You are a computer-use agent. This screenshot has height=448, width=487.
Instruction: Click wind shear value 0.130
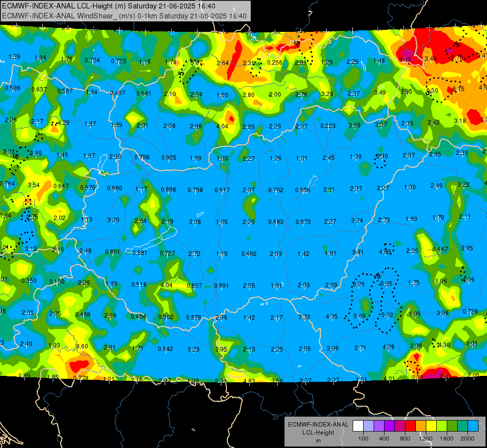click(57, 282)
